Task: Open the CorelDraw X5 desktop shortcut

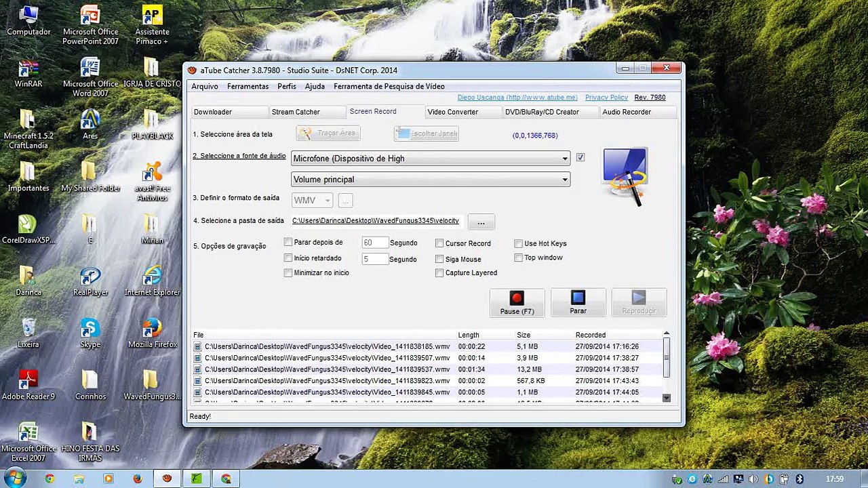Action: coord(28,229)
